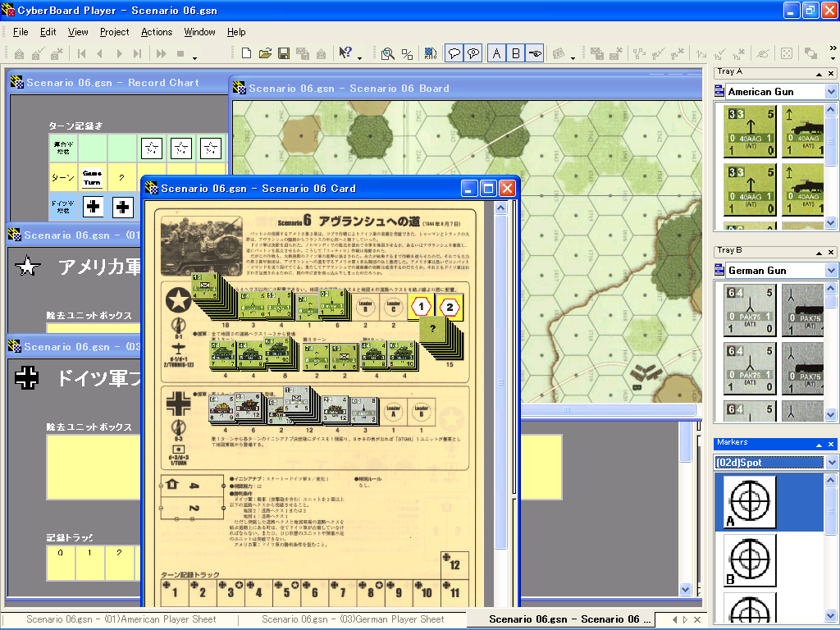This screenshot has width=840, height=630.
Task: Toggle the pointing hand markers button
Action: [x=535, y=53]
